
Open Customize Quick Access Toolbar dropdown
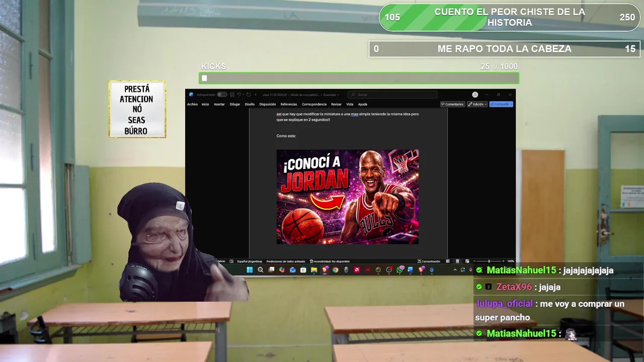click(x=256, y=95)
